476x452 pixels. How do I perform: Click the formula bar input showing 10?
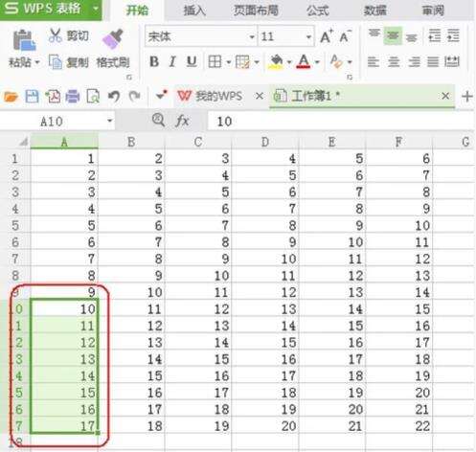pos(340,121)
